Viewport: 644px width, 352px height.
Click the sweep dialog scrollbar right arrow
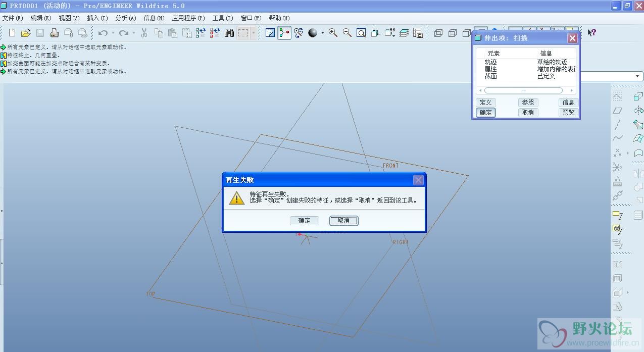[x=571, y=90]
